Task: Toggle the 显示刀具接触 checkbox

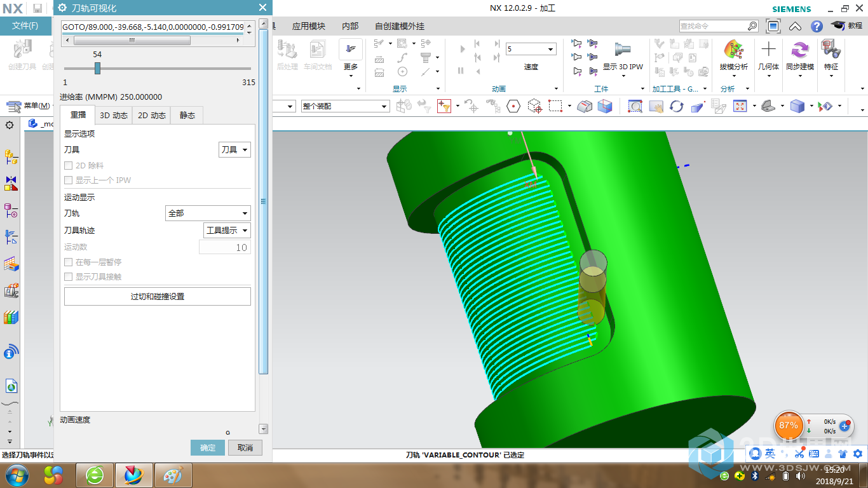Action: tap(68, 276)
